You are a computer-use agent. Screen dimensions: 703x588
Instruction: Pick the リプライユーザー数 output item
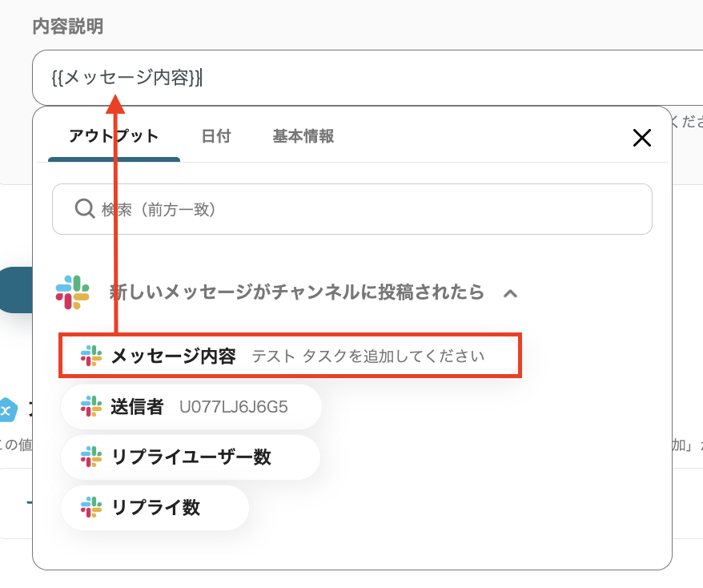(191, 457)
